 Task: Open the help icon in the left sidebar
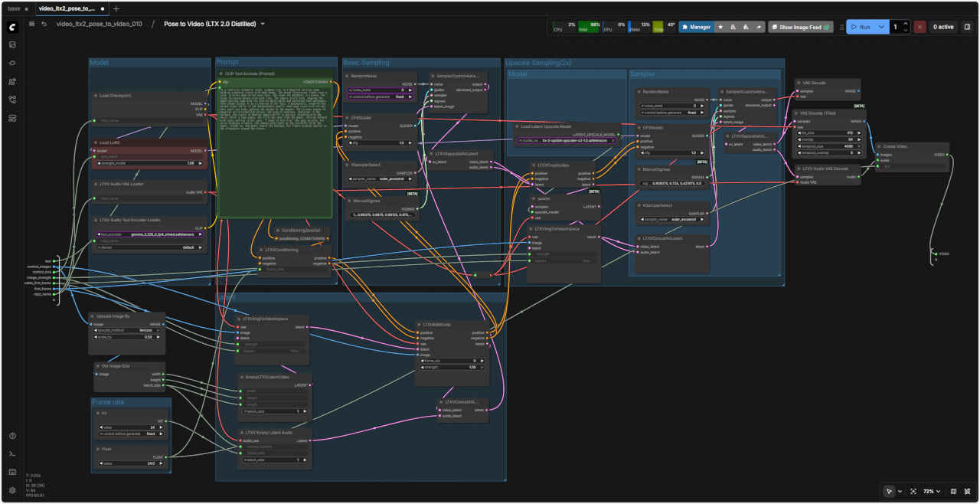pyautogui.click(x=12, y=436)
